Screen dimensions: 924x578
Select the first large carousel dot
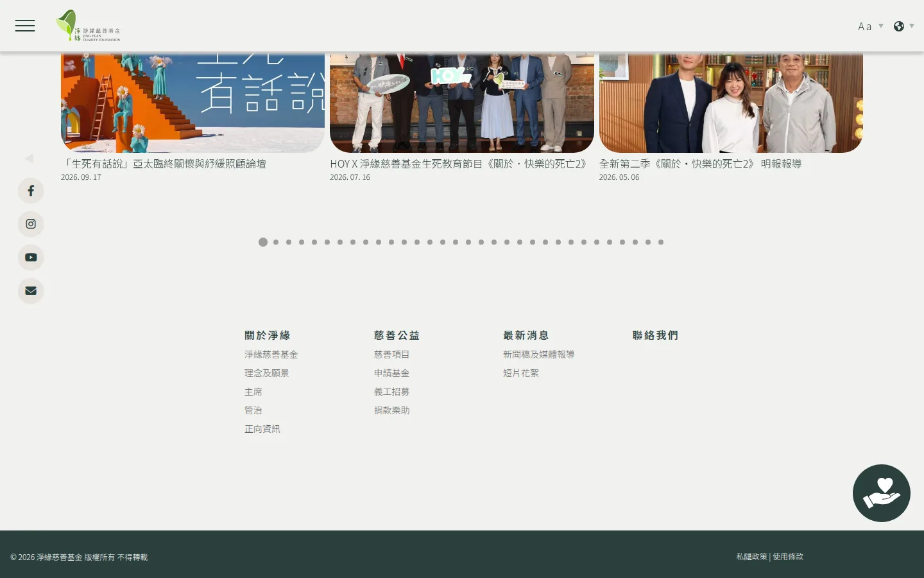[263, 242]
